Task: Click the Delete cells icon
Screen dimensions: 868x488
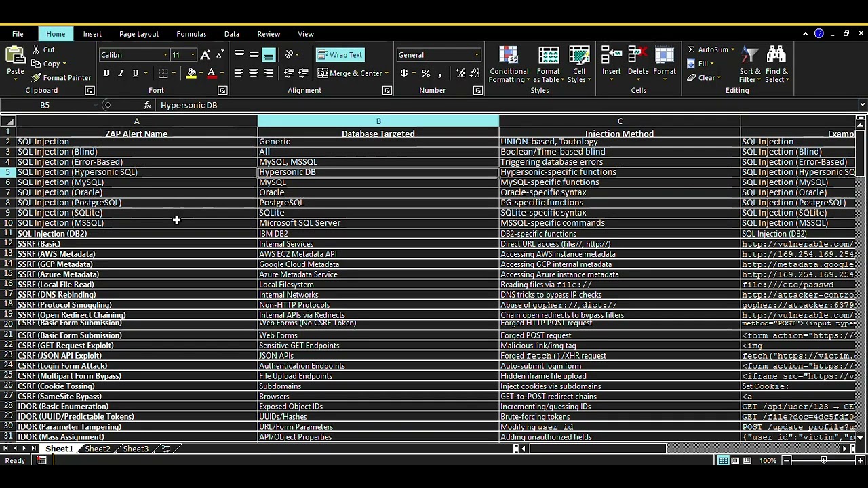Action: coord(638,56)
